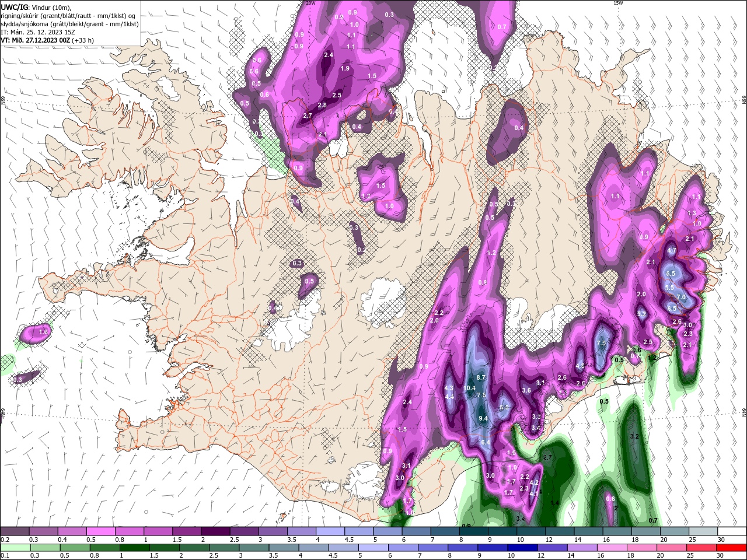747x560 pixels.
Task: Pick the dark teal swatch between 8 and 9 in the snow legend
Action: 474,531
